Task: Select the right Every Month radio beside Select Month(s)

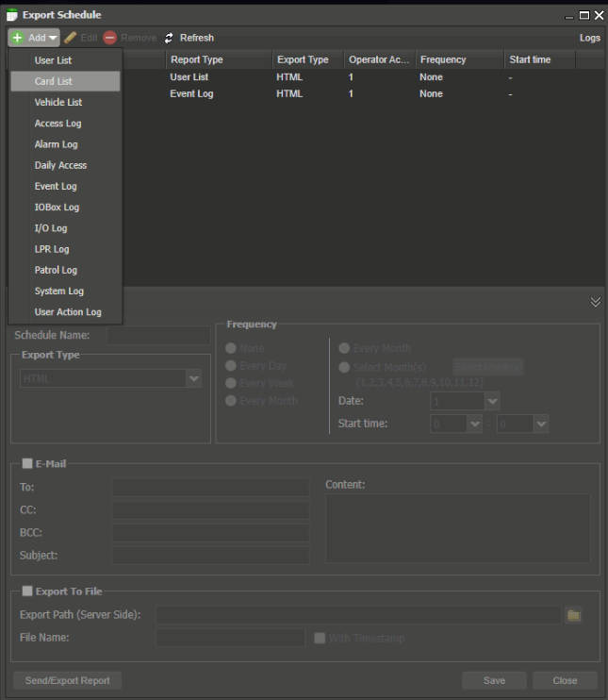Action: 344,348
